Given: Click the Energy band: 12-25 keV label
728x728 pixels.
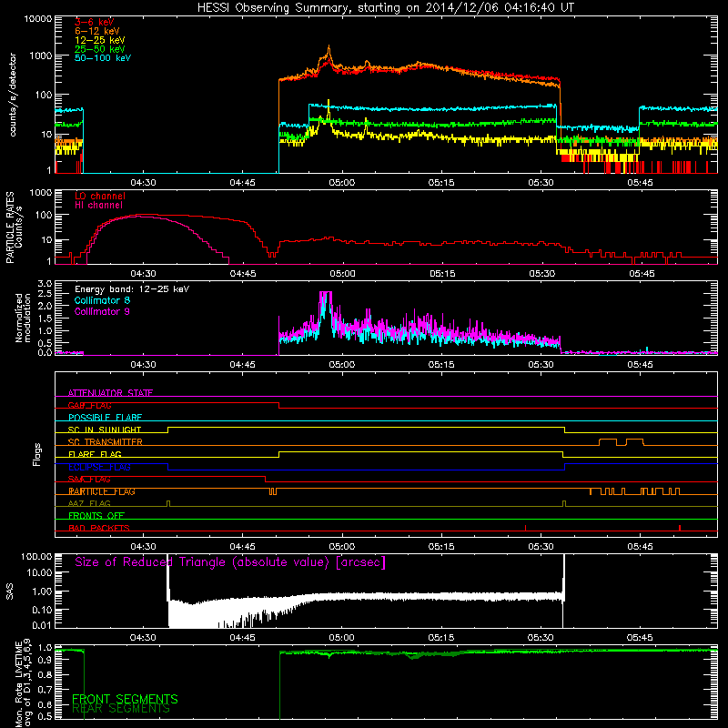Looking at the screenshot, I should pos(132,289).
